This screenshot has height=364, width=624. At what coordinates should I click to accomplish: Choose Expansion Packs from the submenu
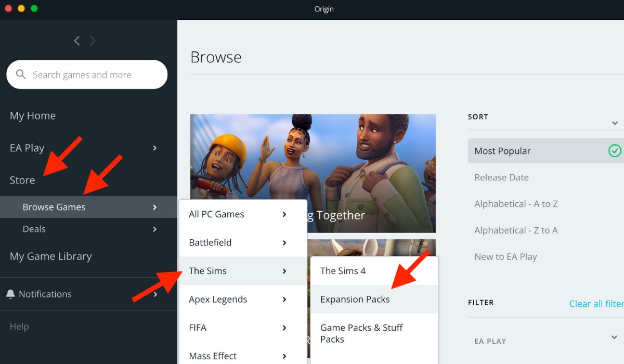click(x=355, y=299)
